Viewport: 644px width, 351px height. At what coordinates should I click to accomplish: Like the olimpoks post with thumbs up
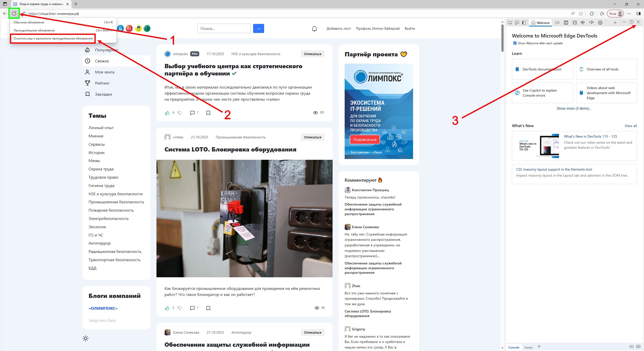click(x=167, y=113)
